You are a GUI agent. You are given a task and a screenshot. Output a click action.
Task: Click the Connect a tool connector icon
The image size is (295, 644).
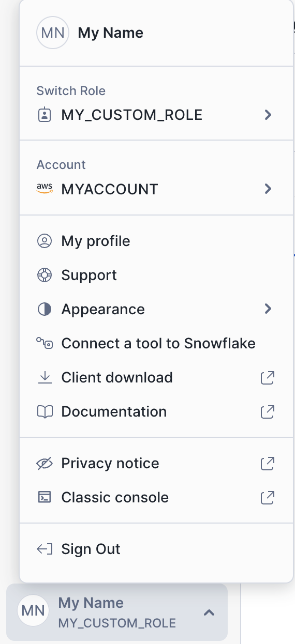(x=45, y=343)
